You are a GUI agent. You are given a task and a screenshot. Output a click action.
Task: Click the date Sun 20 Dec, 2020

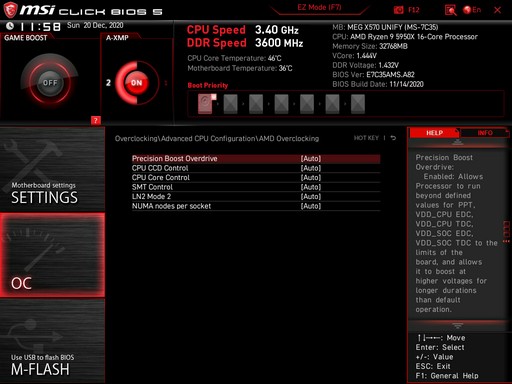[x=95, y=25]
